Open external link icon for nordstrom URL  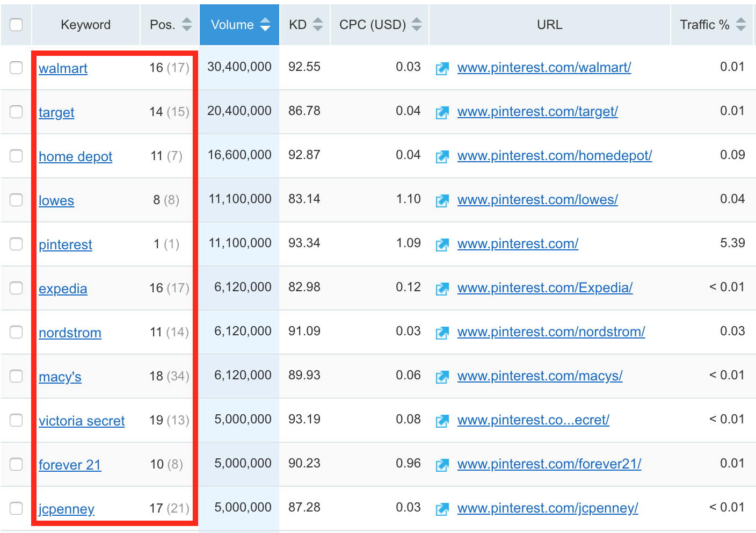pos(442,333)
